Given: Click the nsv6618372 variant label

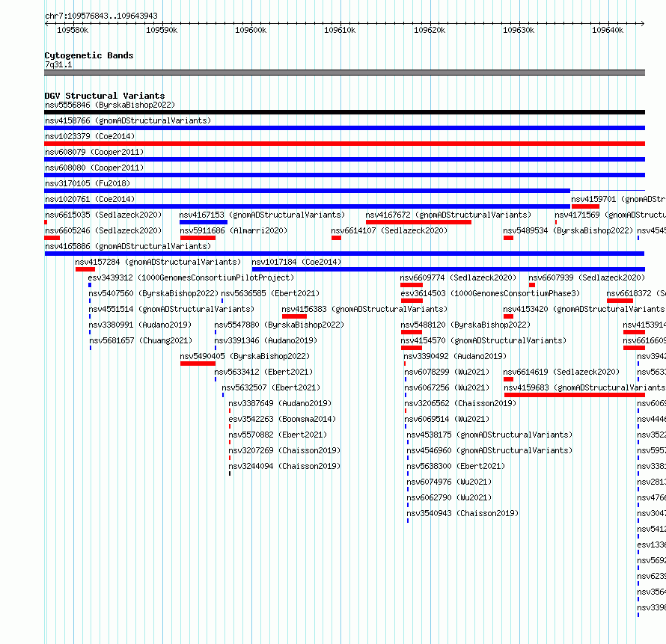Looking at the screenshot, I should tap(636, 293).
